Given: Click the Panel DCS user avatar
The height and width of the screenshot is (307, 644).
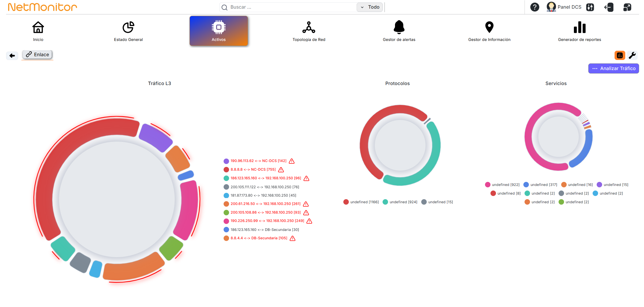Looking at the screenshot, I should coord(551,7).
